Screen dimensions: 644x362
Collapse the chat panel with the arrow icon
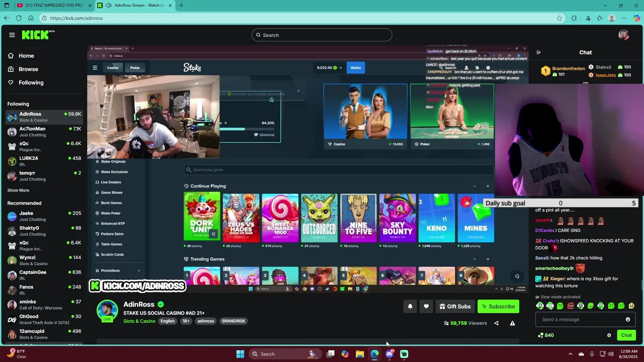tap(538, 52)
